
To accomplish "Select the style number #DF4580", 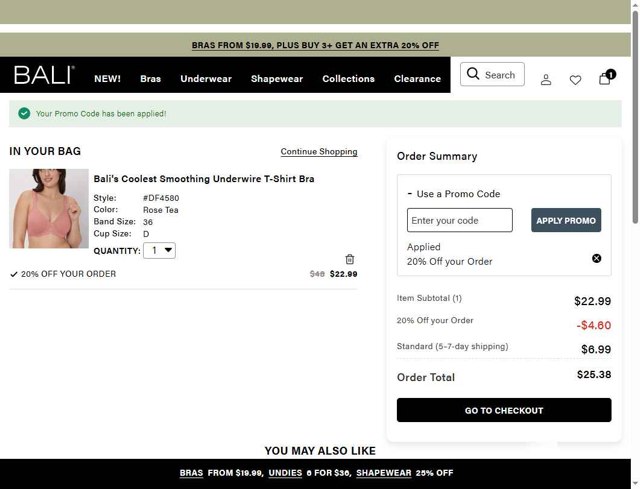I will [x=161, y=198].
